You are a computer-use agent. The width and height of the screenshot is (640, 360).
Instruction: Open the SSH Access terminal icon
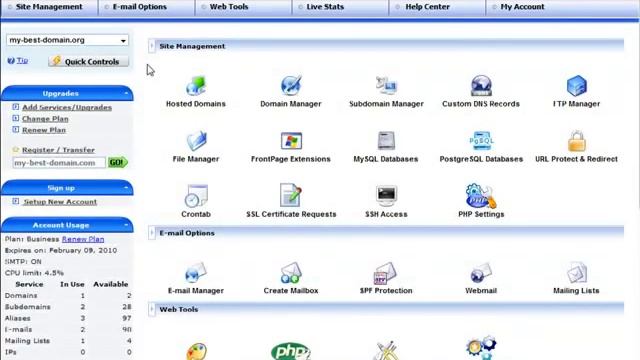tap(386, 195)
